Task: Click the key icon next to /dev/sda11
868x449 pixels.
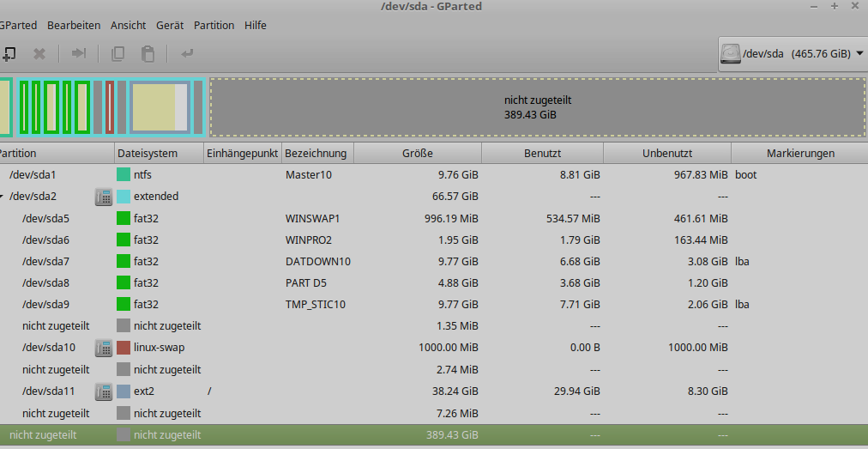Action: point(104,391)
